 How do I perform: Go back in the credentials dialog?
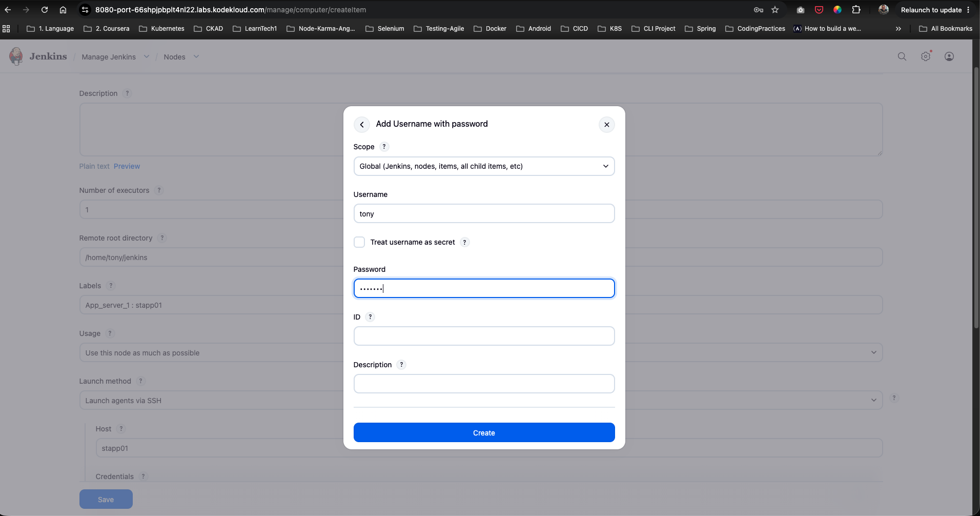[x=362, y=125]
